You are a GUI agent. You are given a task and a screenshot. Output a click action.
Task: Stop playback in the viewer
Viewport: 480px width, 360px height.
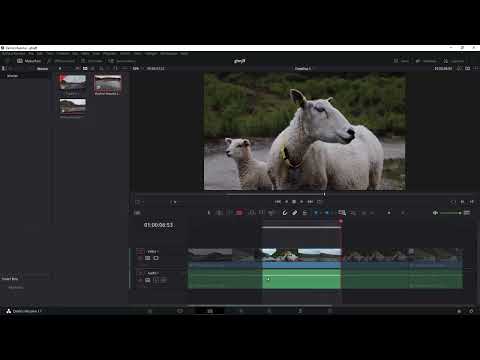[294, 202]
